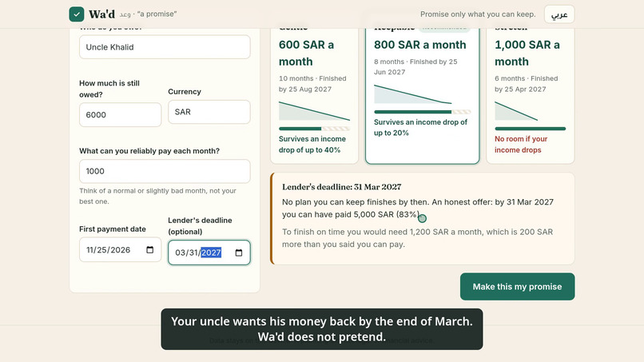644x362 pixels.
Task: Click the red "No room if your income drops" text
Action: tap(521, 144)
